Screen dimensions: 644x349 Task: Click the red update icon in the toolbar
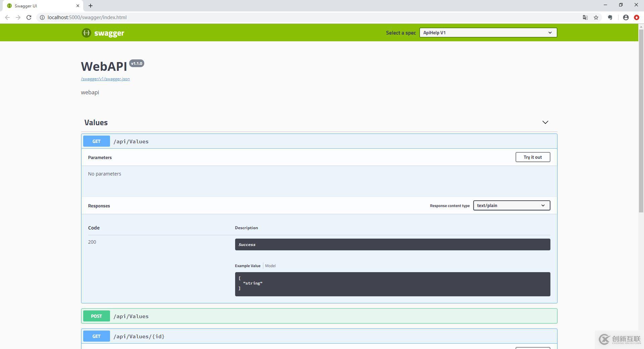637,17
